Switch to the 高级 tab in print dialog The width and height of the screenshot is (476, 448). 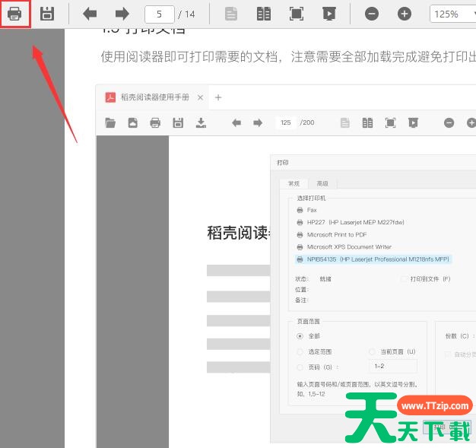[322, 183]
